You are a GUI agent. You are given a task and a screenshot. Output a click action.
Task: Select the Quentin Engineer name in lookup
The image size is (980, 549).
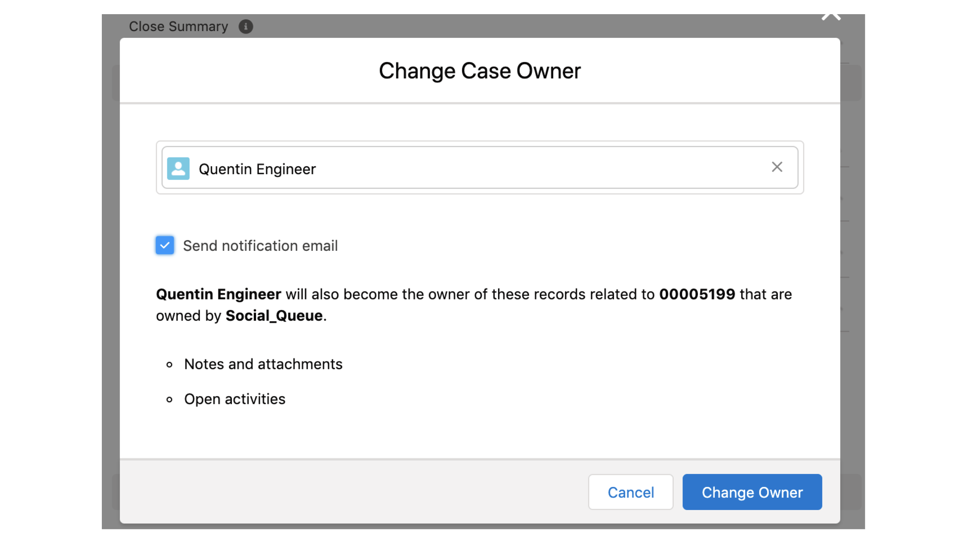[257, 169]
